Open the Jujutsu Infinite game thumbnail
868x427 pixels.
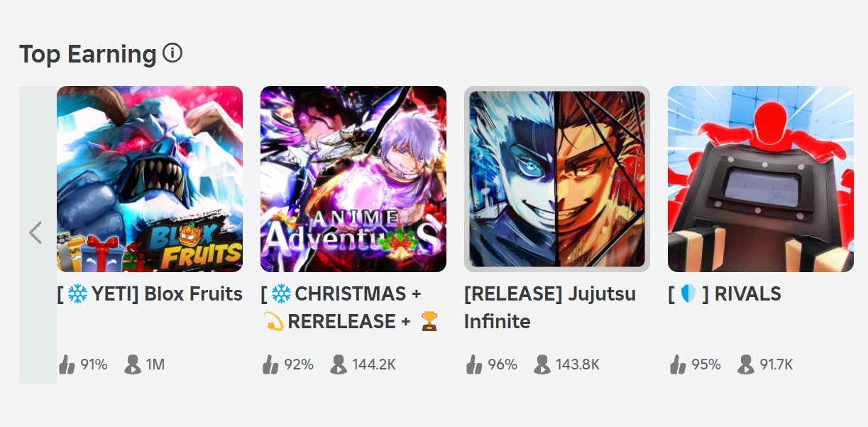[x=557, y=179]
